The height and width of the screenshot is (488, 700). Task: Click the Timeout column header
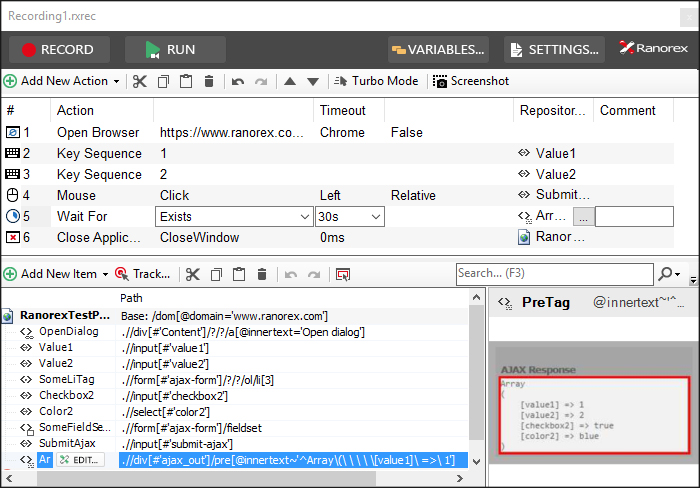coord(343,111)
